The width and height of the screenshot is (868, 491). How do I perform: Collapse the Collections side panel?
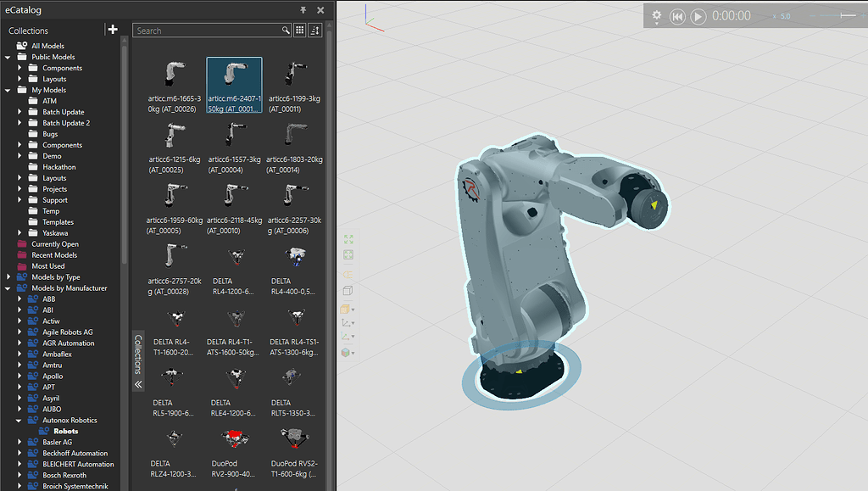coord(139,384)
